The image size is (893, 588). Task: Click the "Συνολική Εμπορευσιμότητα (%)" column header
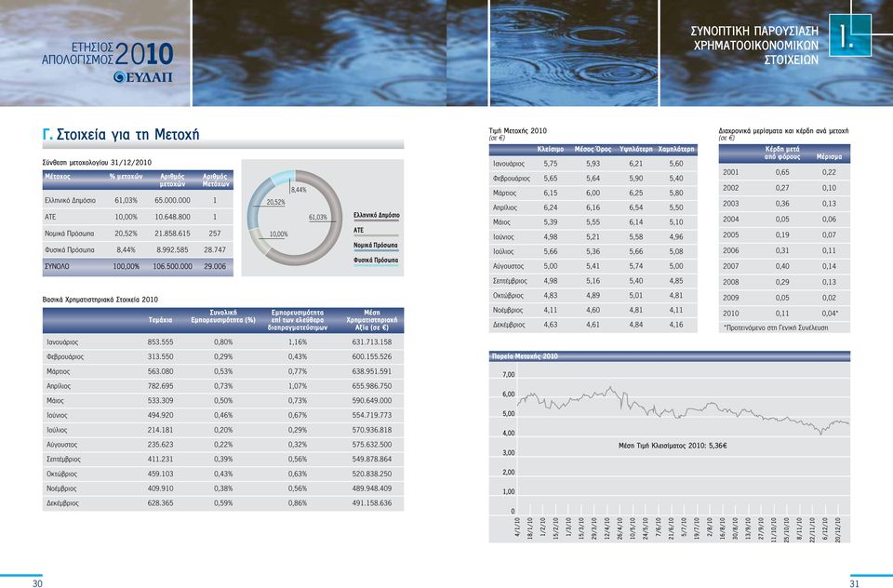(x=223, y=316)
